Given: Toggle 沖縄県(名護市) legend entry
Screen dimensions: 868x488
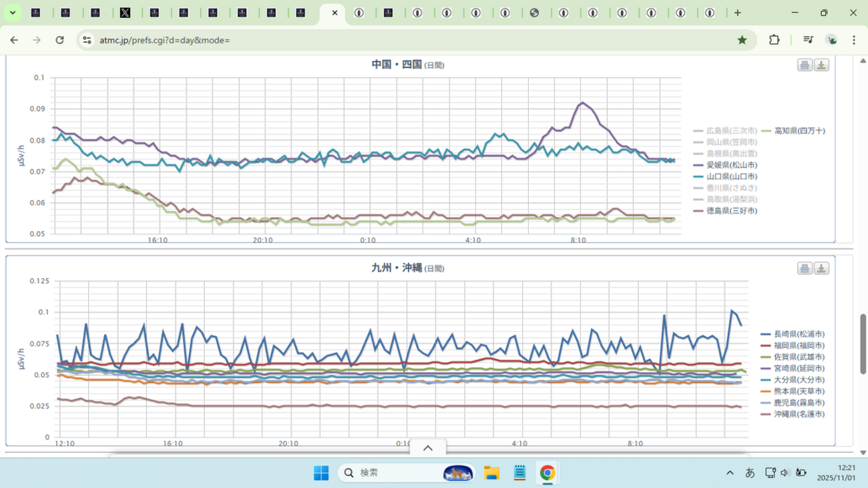Looking at the screenshot, I should (798, 415).
